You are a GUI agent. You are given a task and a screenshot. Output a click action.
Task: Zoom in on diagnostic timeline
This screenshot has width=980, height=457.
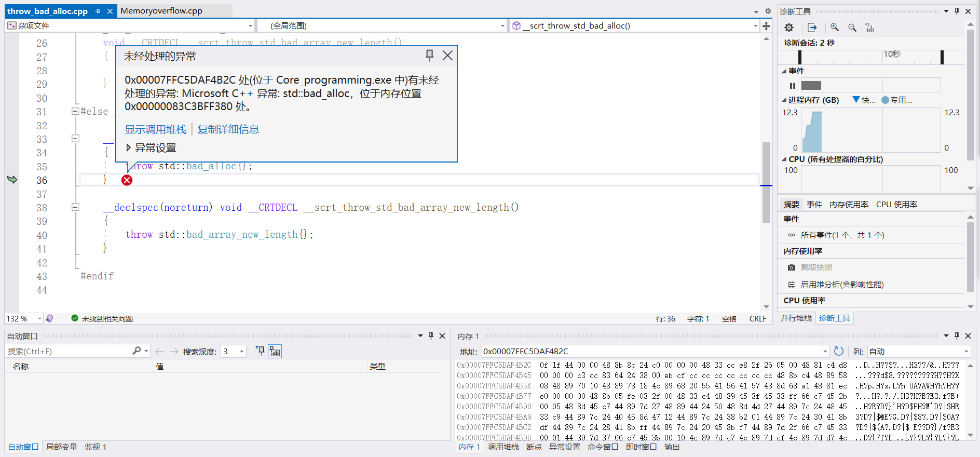[x=835, y=28]
